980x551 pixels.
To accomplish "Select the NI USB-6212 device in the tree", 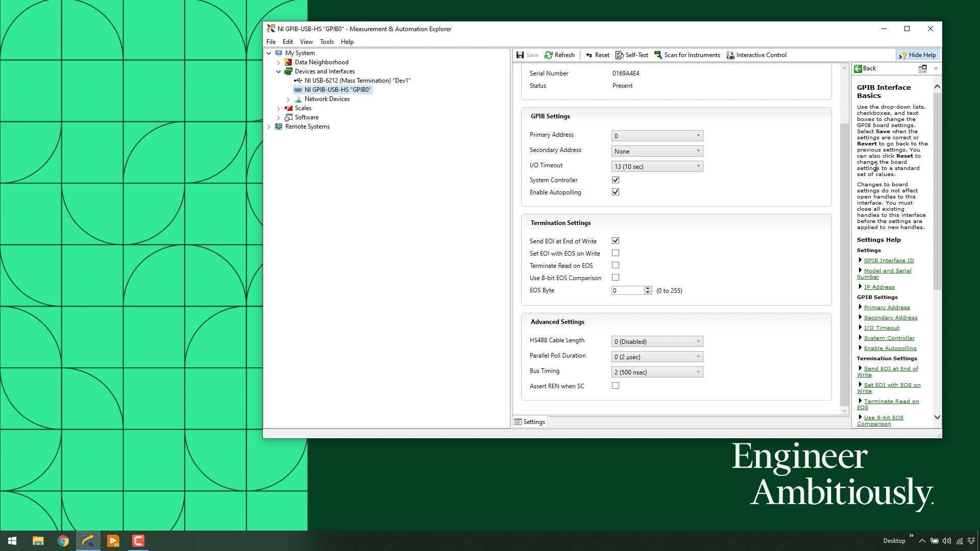I will pos(357,81).
